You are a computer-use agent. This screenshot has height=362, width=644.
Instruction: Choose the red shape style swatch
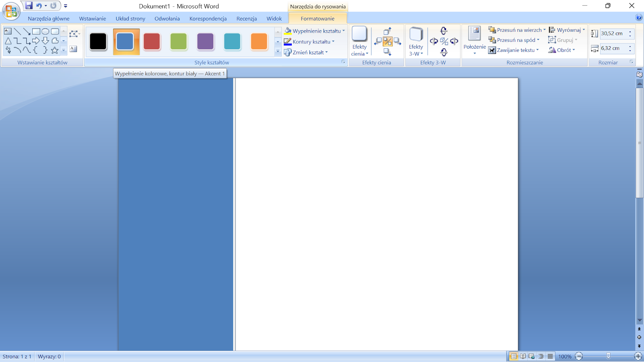(x=152, y=41)
